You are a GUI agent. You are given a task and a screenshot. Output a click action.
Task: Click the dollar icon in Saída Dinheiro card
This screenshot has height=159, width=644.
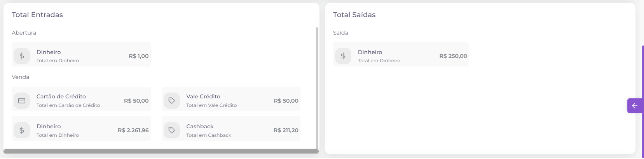tap(343, 56)
